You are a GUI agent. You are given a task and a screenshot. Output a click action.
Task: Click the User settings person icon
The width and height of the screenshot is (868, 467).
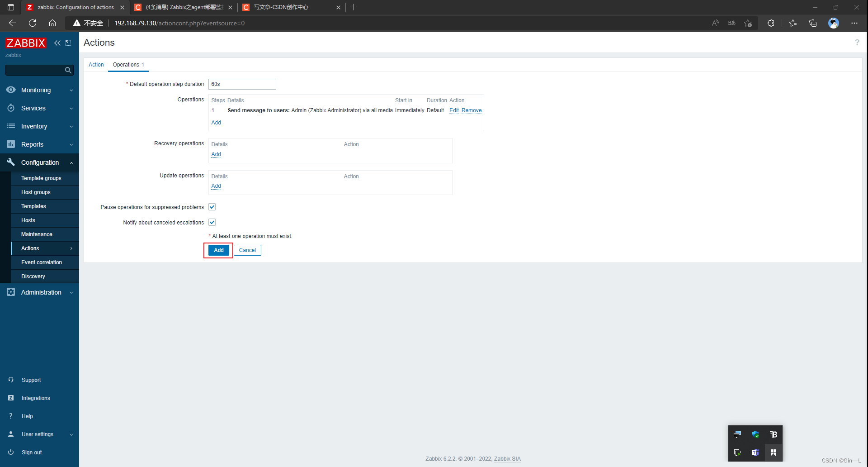[11, 434]
